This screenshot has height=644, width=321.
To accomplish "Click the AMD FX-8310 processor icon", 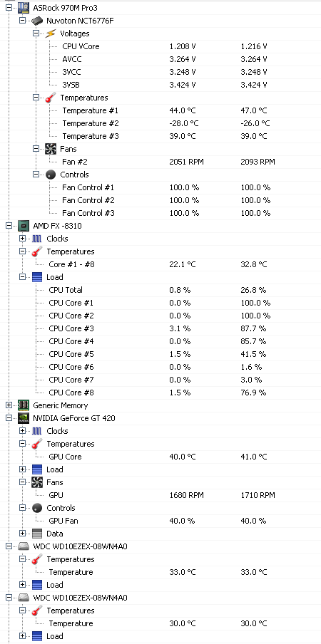I will coord(24,226).
